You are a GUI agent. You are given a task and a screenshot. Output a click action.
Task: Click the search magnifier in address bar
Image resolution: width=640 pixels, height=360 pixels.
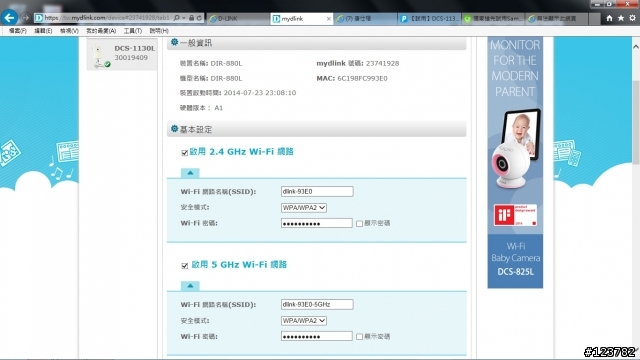point(176,18)
